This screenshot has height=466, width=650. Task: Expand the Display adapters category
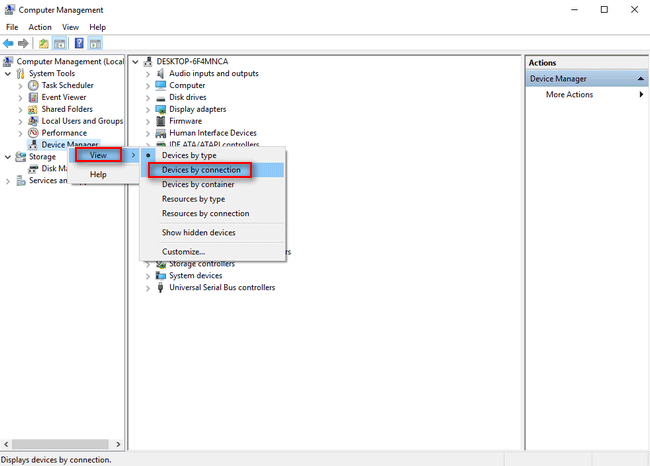coord(148,110)
